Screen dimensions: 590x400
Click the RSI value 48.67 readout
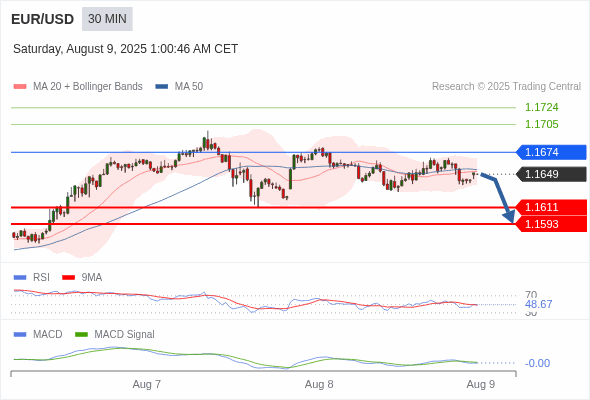pos(539,304)
